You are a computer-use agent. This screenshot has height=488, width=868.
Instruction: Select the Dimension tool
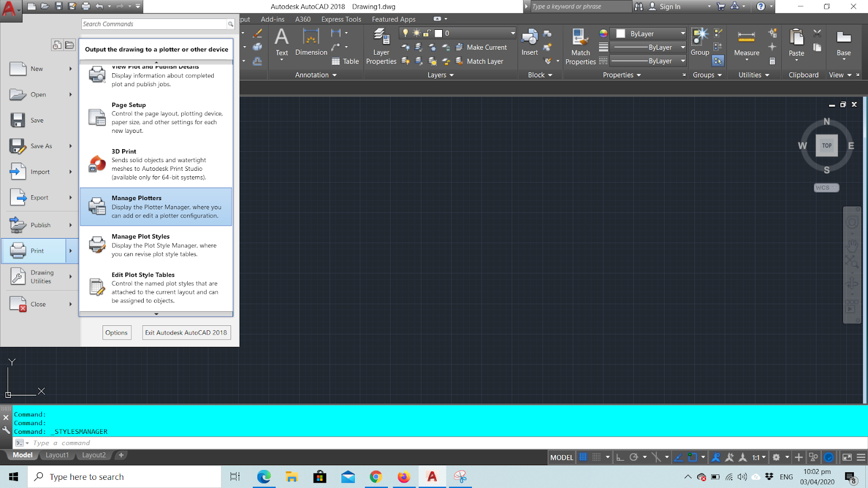coord(311,42)
